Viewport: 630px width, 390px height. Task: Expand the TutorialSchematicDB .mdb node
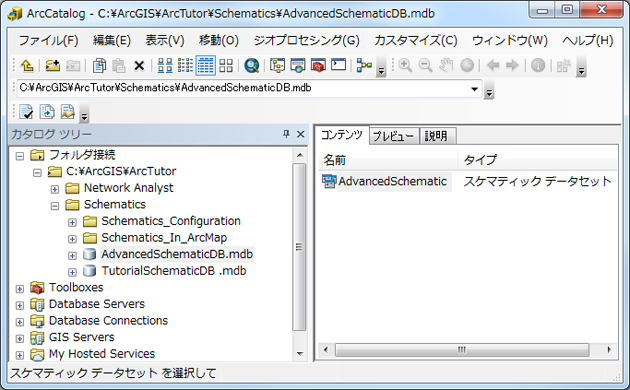72,272
